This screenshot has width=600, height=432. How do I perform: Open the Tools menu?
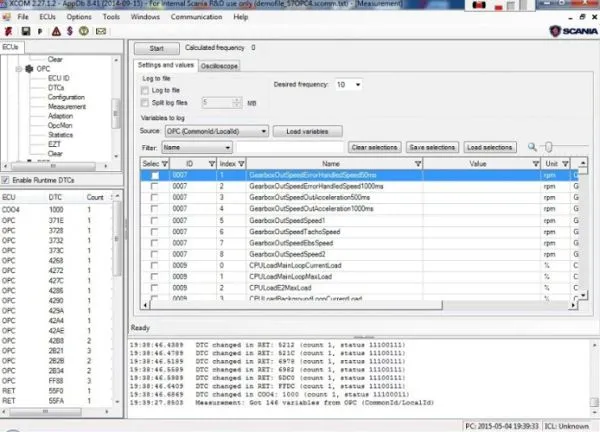coord(111,17)
